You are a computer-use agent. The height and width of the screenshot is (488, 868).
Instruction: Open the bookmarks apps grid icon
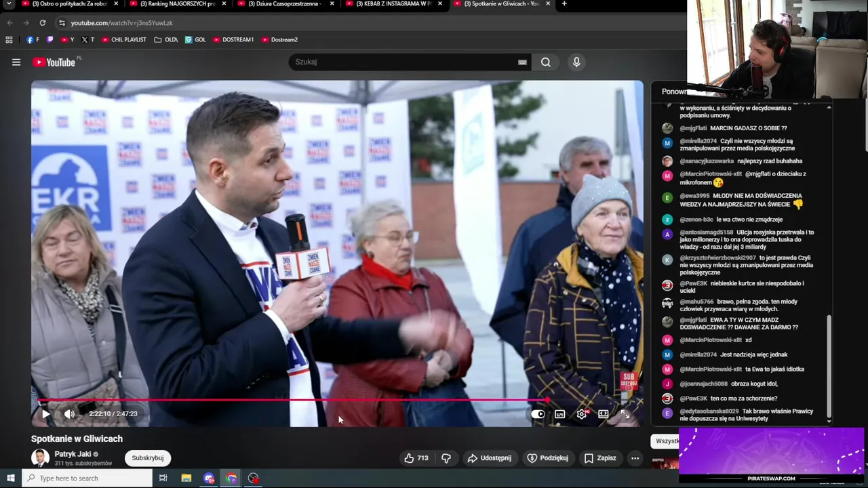tap(9, 40)
